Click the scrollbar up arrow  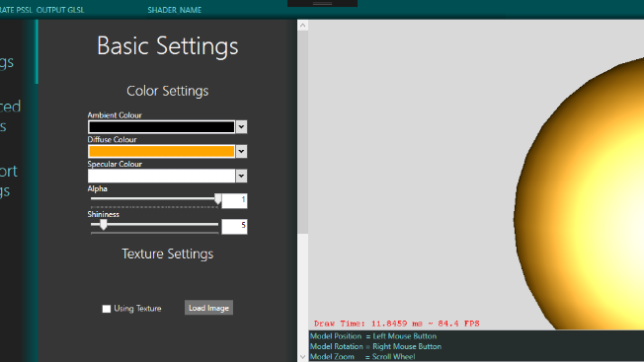(x=302, y=26)
